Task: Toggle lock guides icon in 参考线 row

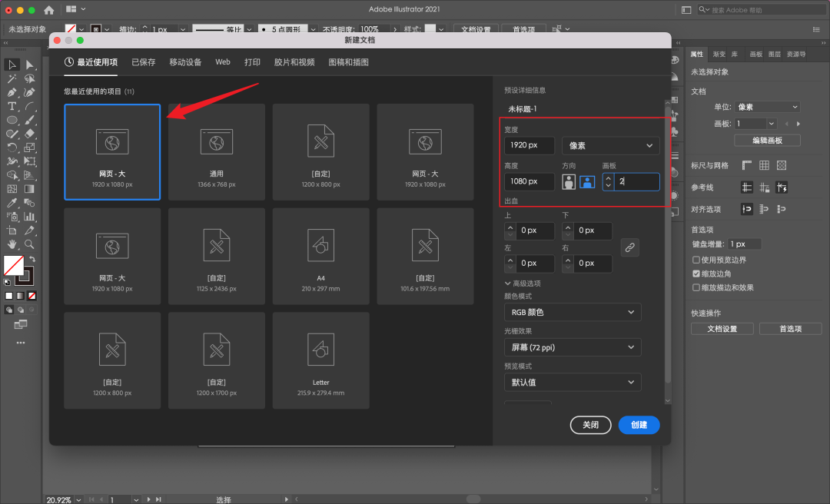Action: [764, 187]
